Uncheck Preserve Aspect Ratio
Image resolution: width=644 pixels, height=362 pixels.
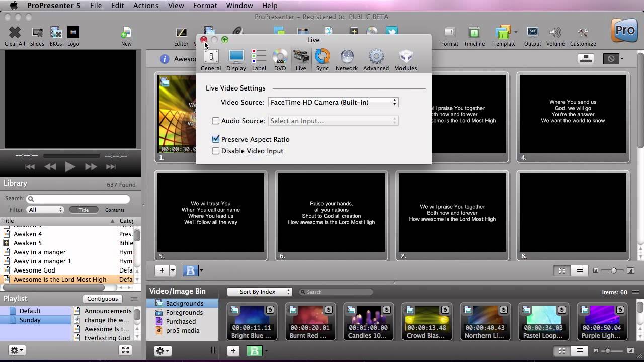coord(216,139)
